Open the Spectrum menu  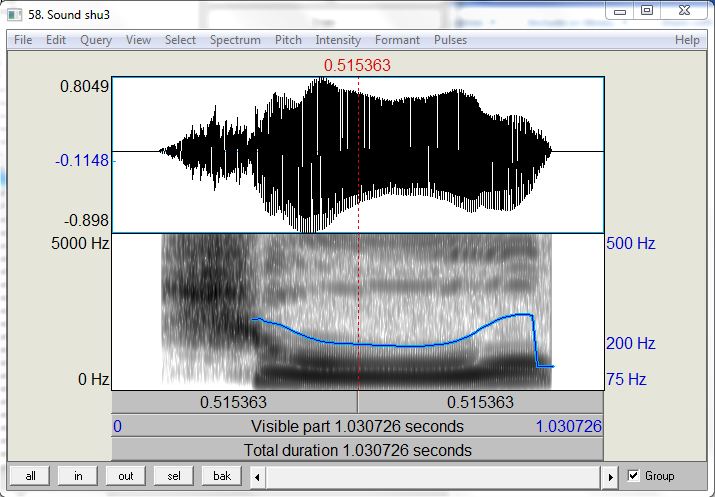235,40
